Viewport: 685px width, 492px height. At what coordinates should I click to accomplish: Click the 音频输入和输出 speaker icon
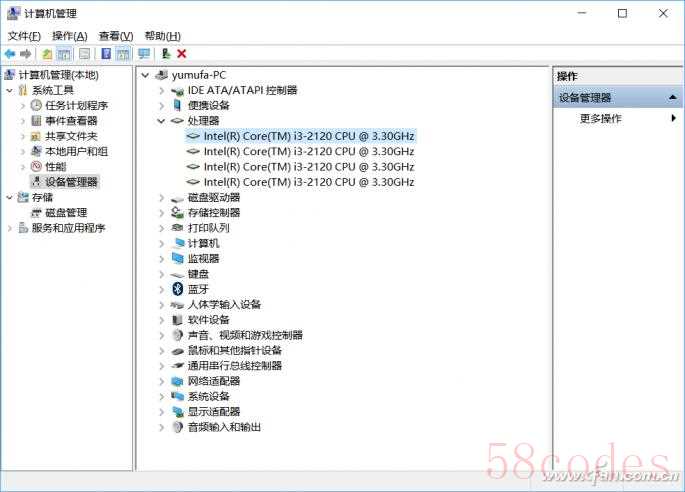(177, 427)
